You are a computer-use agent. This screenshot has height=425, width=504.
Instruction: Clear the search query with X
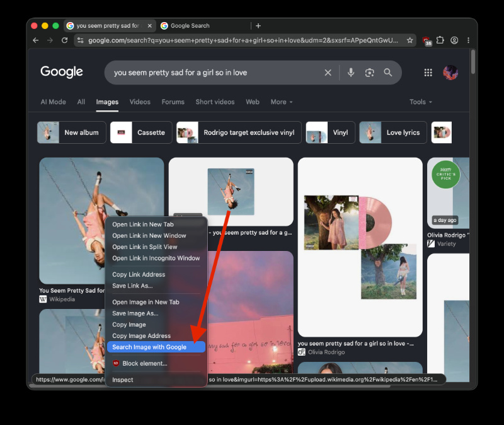click(x=328, y=73)
